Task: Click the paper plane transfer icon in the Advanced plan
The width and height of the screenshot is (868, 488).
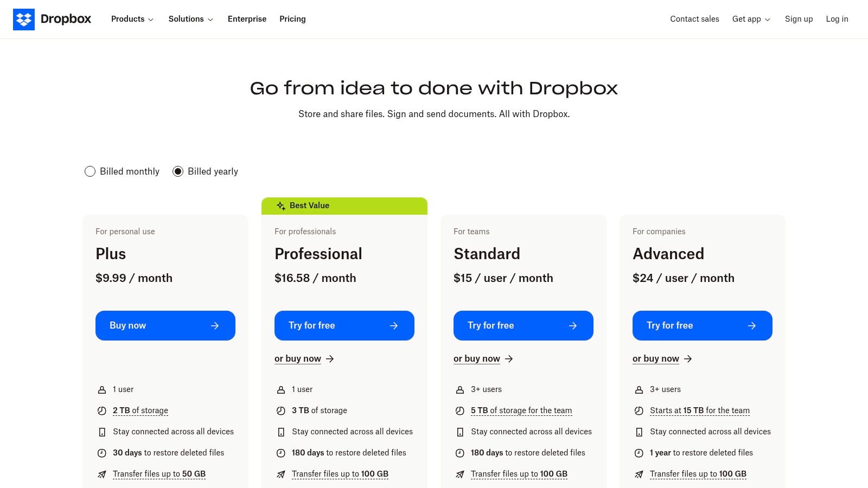Action: (639, 474)
